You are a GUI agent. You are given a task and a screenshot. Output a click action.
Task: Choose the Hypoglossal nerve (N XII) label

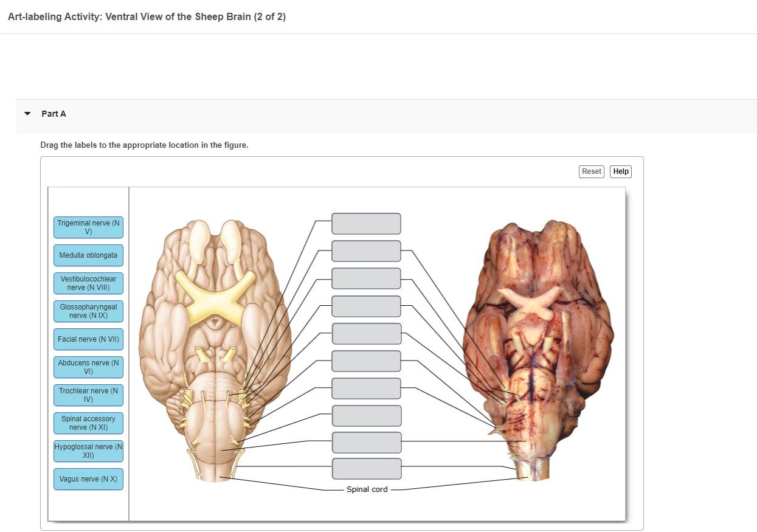coord(88,451)
